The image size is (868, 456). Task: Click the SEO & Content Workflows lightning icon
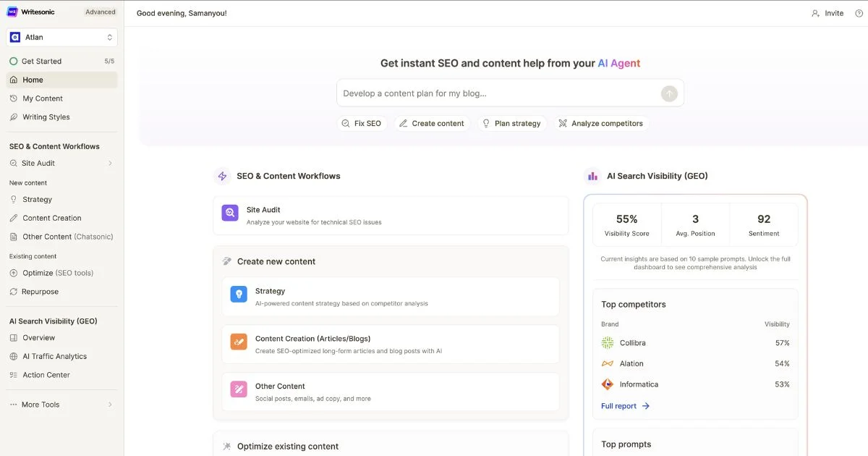[222, 176]
